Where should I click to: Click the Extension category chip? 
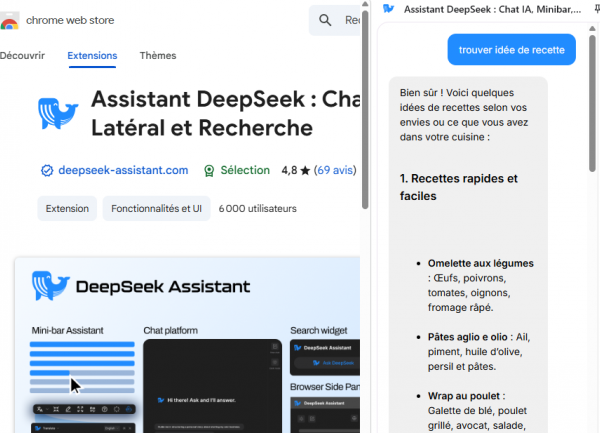coord(67,208)
